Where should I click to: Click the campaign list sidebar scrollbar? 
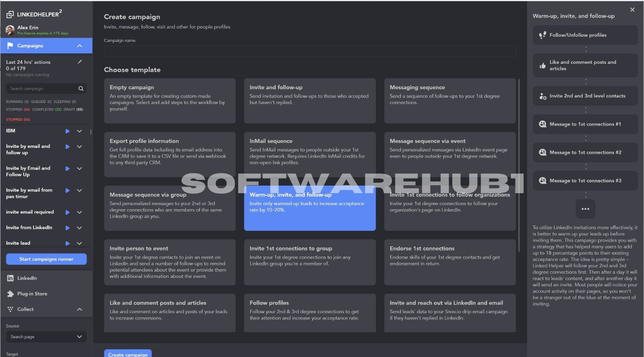(91, 131)
